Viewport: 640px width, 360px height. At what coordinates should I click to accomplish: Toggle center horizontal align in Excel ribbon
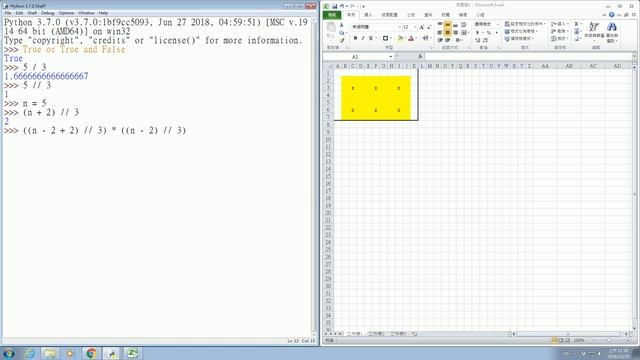pyautogui.click(x=448, y=33)
